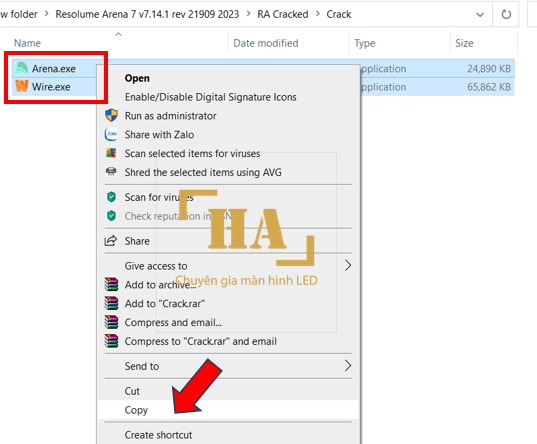Navigate to the RA Cracked breadcrumb

(283, 14)
